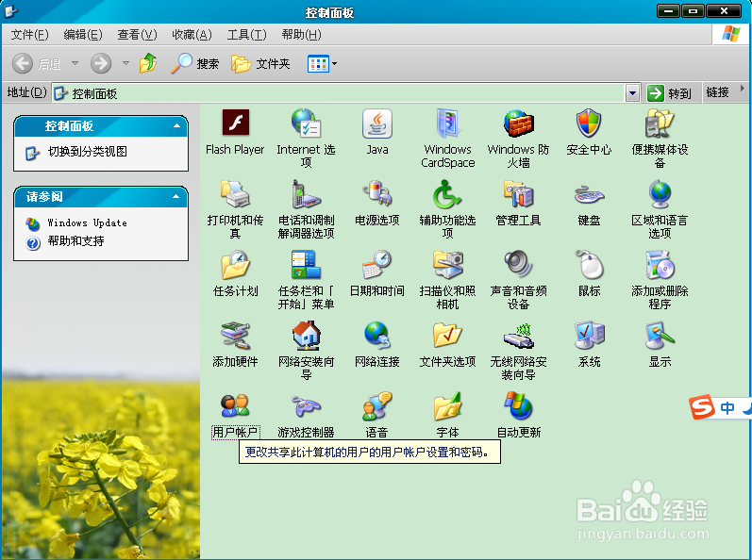Open 用户帐户 icon
The height and width of the screenshot is (560, 752).
coord(235,405)
